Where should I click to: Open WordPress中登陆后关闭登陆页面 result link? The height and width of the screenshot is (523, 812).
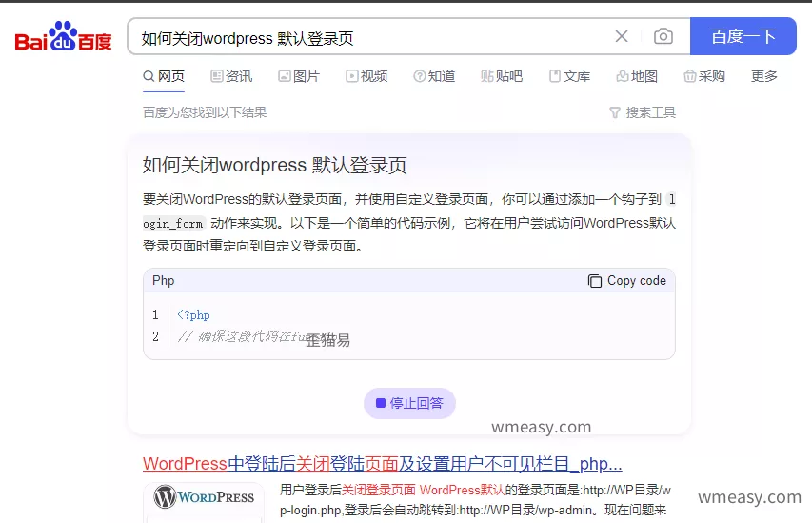tap(382, 463)
